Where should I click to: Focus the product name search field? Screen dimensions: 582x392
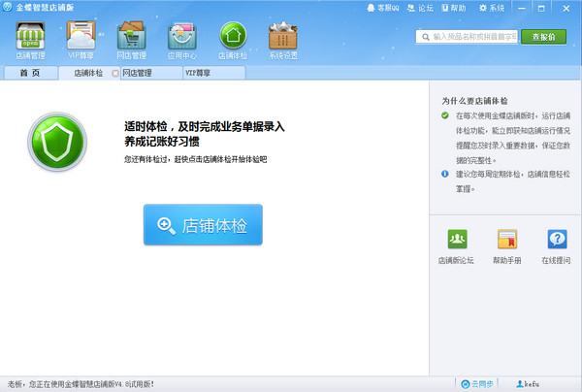pos(467,37)
